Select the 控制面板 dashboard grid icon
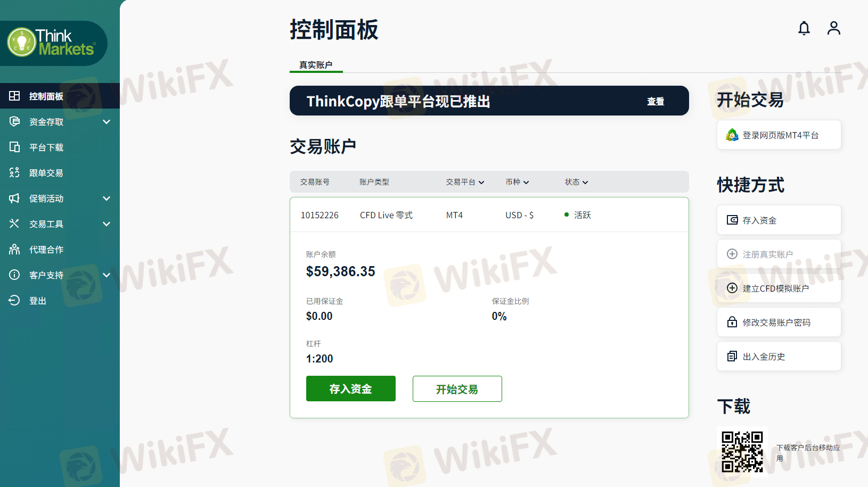The width and height of the screenshot is (868, 487). click(14, 96)
